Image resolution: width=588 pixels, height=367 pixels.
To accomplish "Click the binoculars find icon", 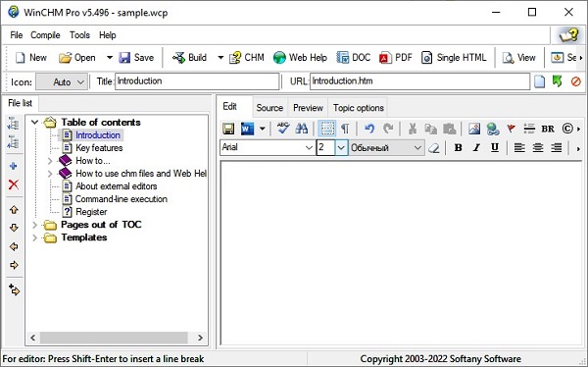I will [x=302, y=129].
